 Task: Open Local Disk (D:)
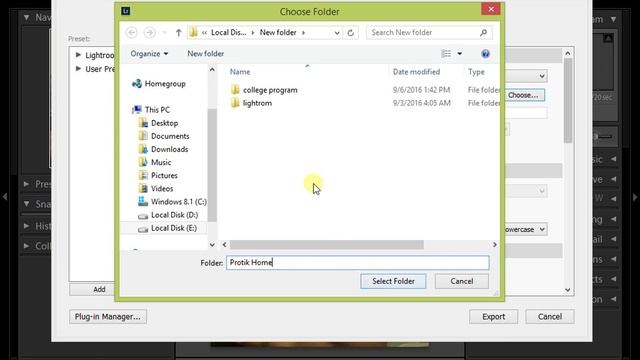pyautogui.click(x=174, y=215)
